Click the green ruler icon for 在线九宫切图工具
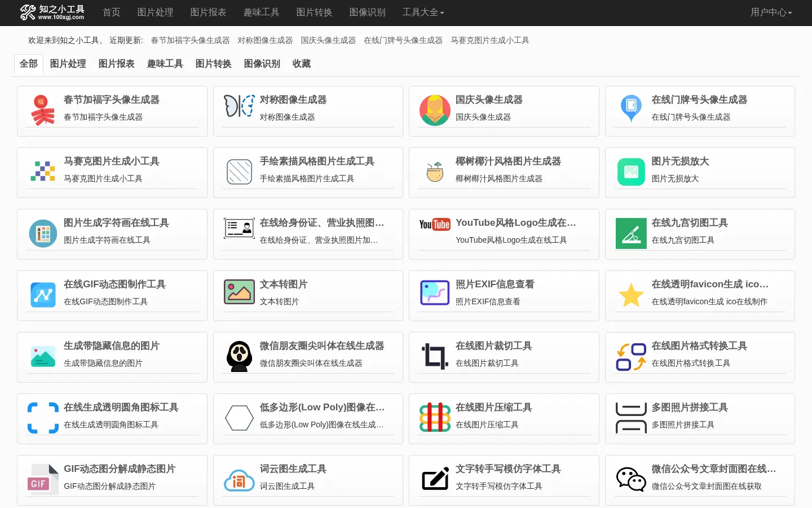Image resolution: width=812 pixels, height=508 pixels. pyautogui.click(x=631, y=234)
